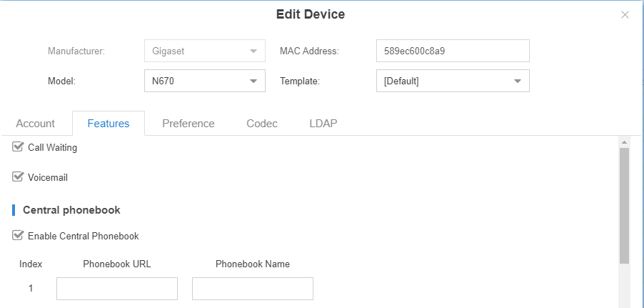Screen dimensions: 644x308
Task: Click the vertical scrollbar thumb
Action: pyautogui.click(x=624, y=206)
